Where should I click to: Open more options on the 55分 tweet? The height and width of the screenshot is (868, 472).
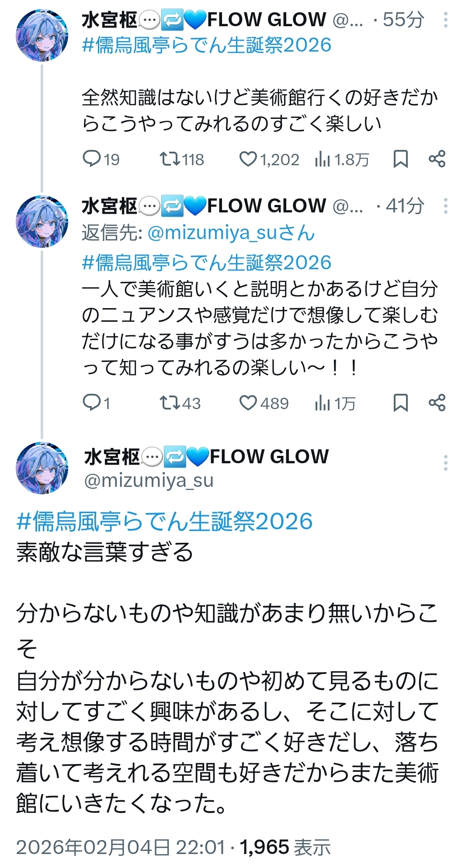[445, 20]
